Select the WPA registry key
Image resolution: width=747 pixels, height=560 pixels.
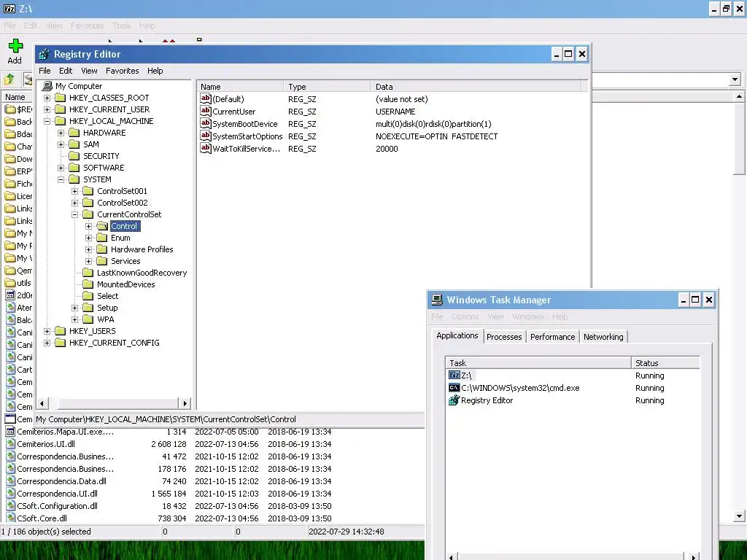point(105,319)
